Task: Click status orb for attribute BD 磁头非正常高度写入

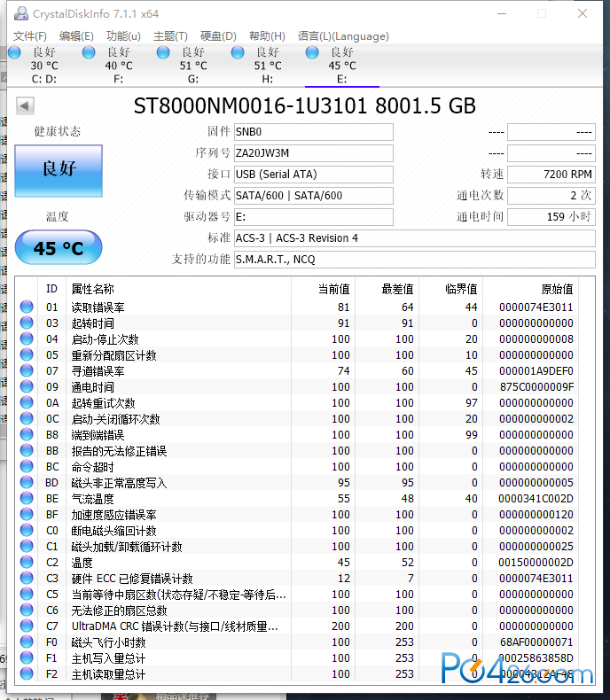Action: 27,482
